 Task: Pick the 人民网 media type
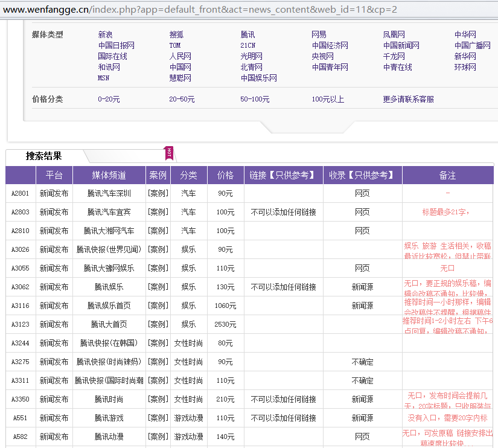click(180, 57)
